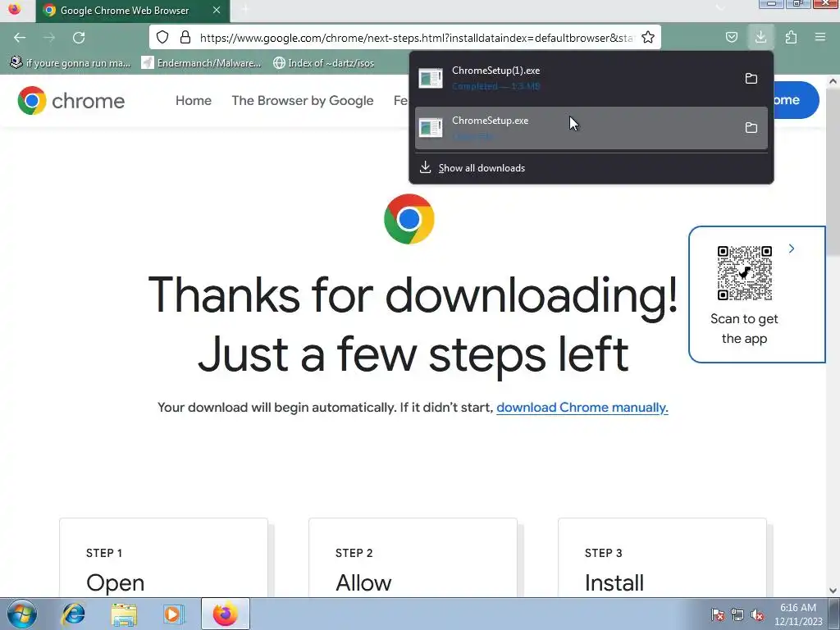Click the chrome logo in page header

point(71,101)
